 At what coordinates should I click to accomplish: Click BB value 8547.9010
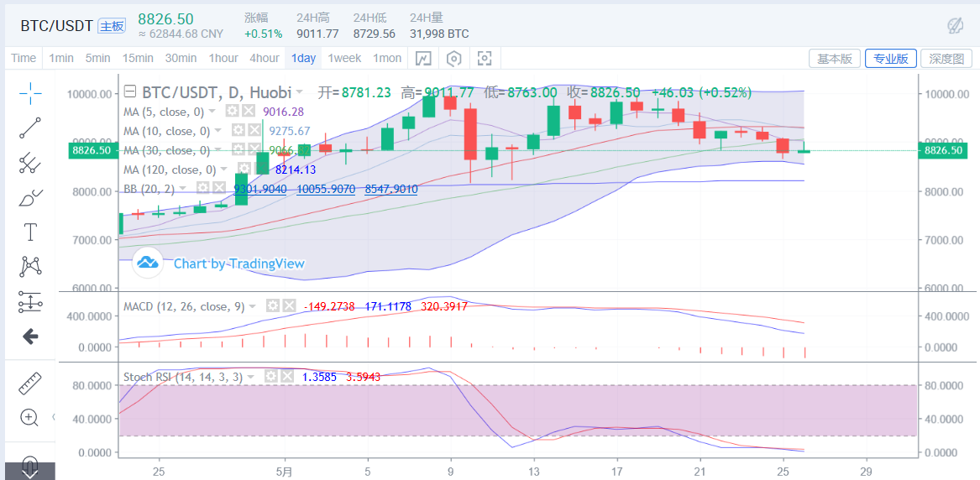pyautogui.click(x=391, y=189)
